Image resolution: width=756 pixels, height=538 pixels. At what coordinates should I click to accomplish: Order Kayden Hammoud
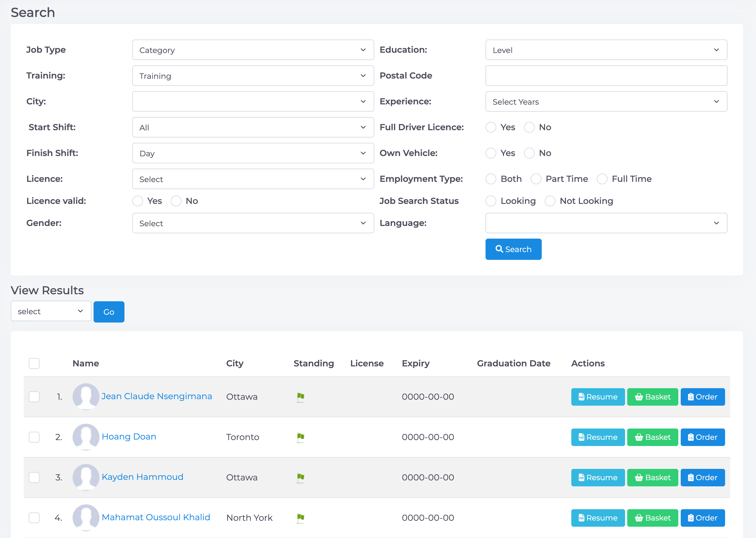703,478
